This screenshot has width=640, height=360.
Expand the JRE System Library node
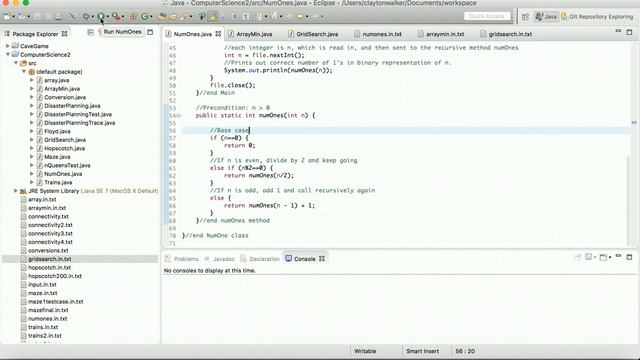(x=16, y=191)
